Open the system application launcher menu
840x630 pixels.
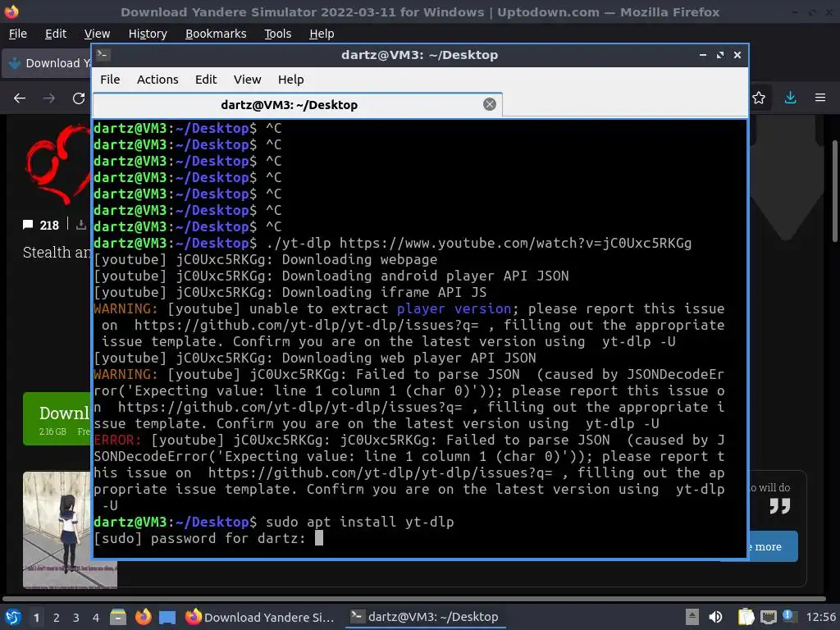(12, 617)
